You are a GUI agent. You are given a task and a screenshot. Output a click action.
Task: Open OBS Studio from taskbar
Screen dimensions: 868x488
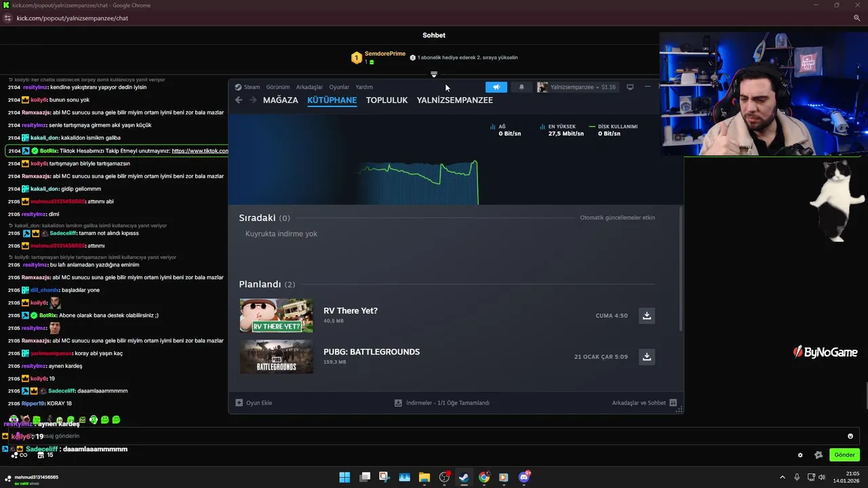pos(444,477)
